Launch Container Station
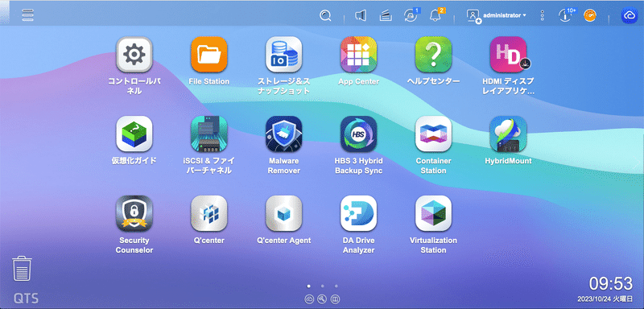This screenshot has width=644, height=309. click(433, 134)
